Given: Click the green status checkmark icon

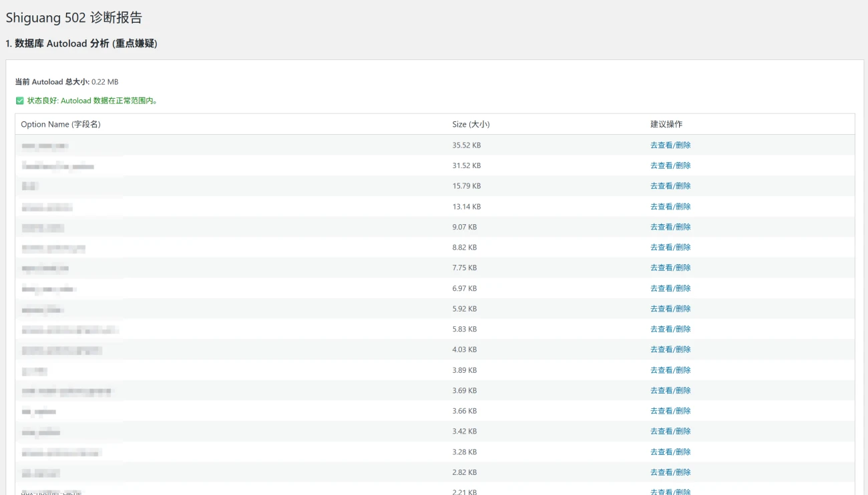Looking at the screenshot, I should click(20, 101).
